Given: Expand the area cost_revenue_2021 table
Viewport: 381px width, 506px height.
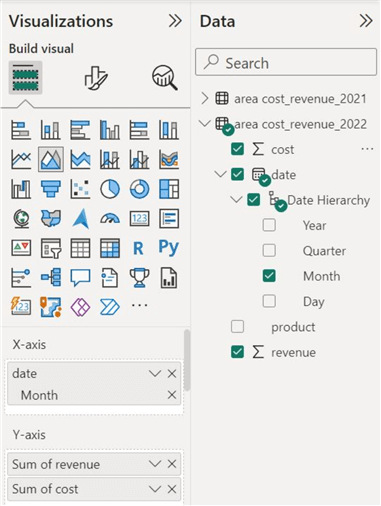Looking at the screenshot, I should [204, 99].
